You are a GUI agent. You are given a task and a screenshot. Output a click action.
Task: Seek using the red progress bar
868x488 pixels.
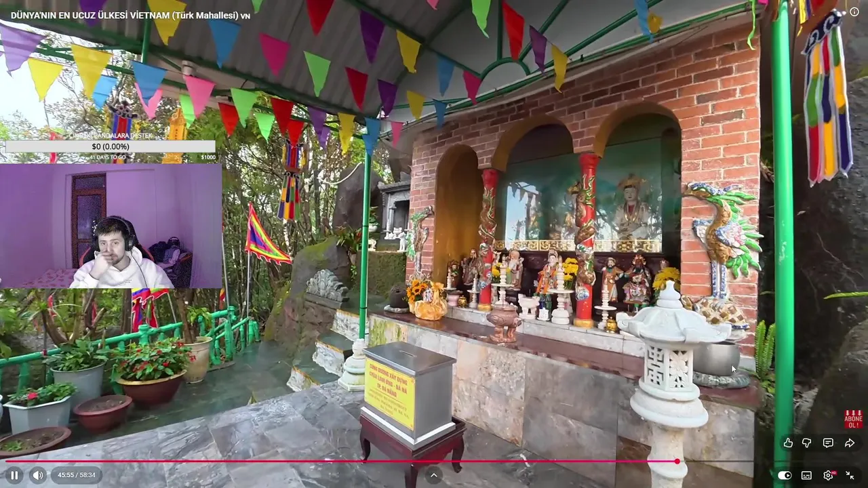[341, 461]
